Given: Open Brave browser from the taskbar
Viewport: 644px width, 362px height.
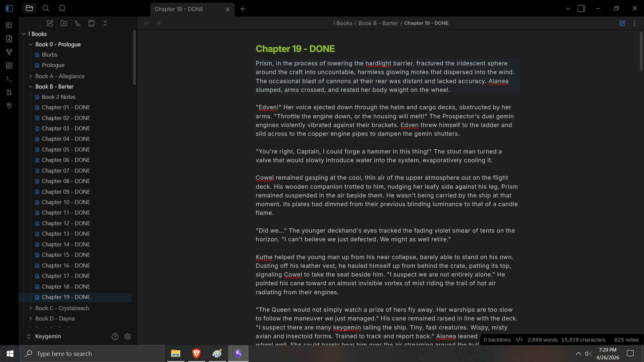Looking at the screenshot, I should tap(197, 354).
